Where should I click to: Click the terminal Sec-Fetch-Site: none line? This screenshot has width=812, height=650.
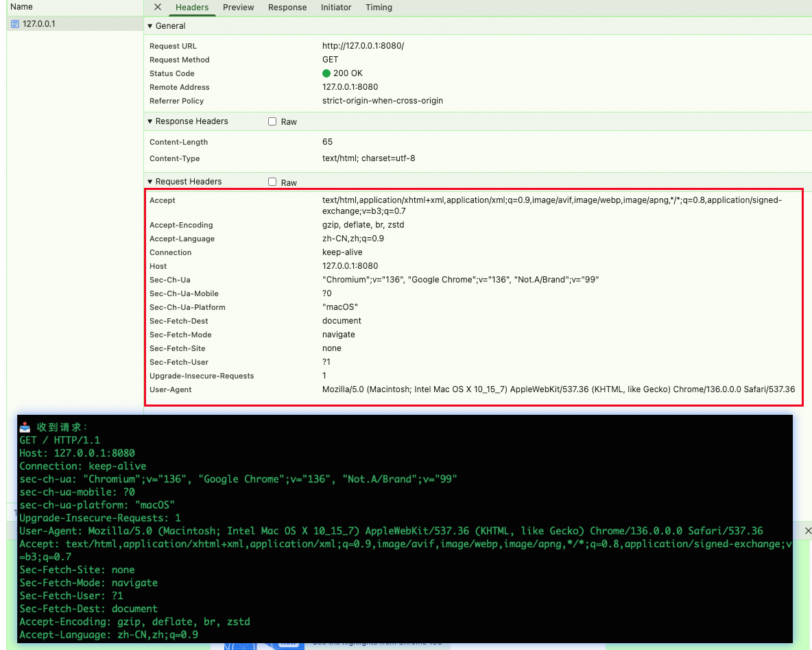77,570
